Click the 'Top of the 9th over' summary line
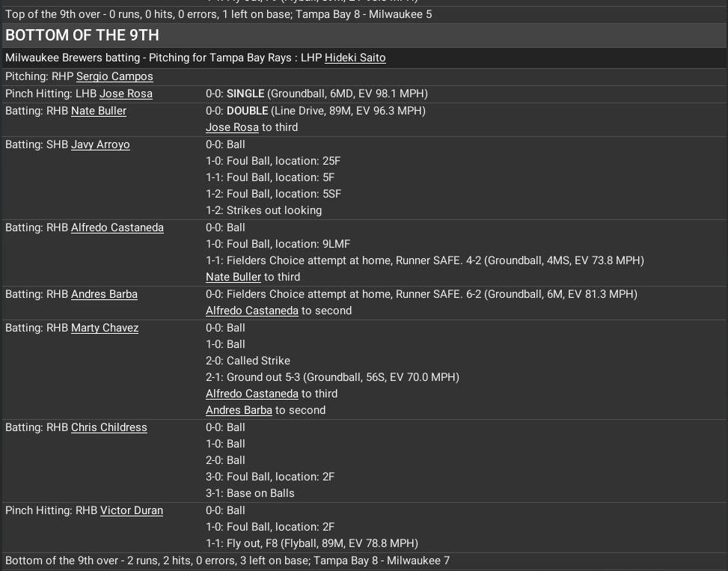728x571 pixels. pyautogui.click(x=218, y=14)
